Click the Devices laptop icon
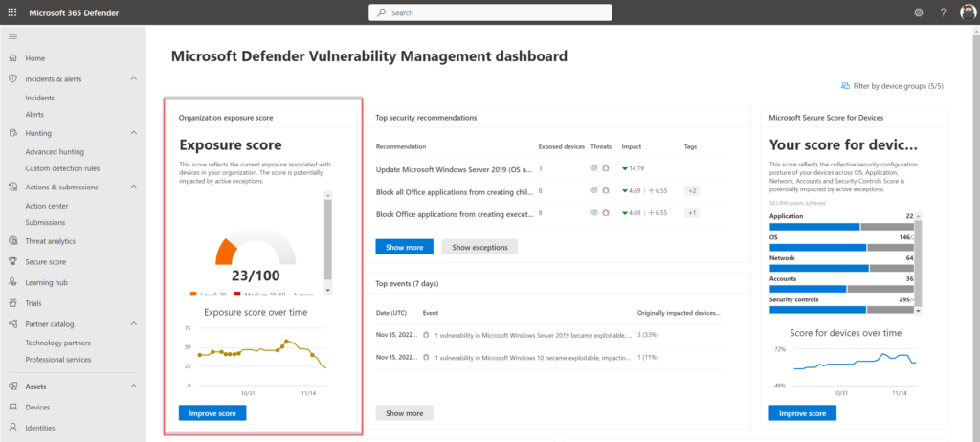Image resolution: width=980 pixels, height=442 pixels. [x=12, y=407]
